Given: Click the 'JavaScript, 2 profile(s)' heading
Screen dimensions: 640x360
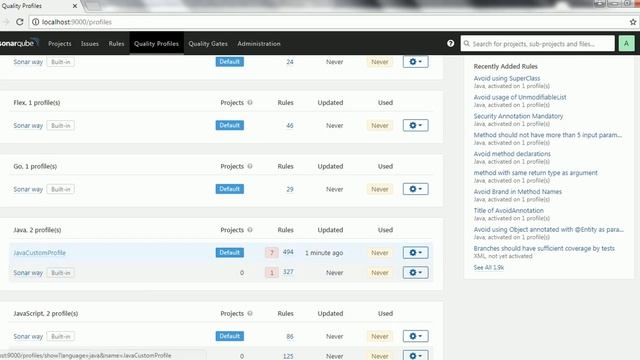Looking at the screenshot, I should click(x=46, y=313).
